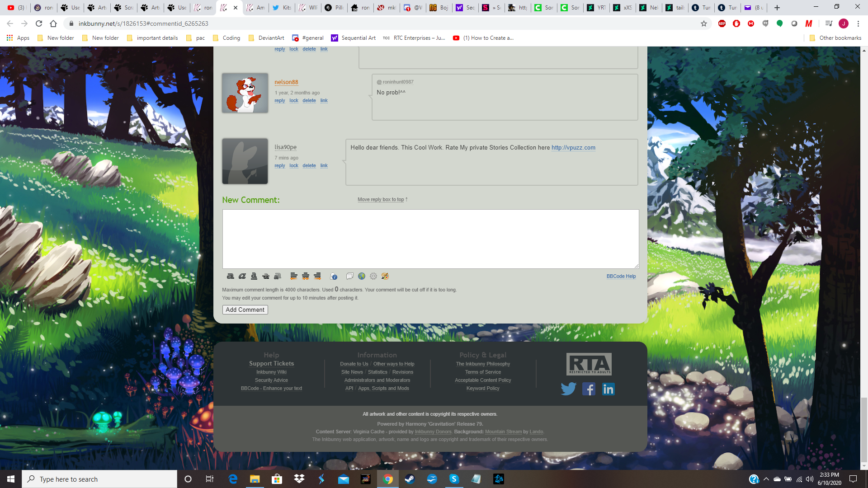Open Inkbunny's Twitter page icon
The width and height of the screenshot is (868, 488).
point(568,389)
